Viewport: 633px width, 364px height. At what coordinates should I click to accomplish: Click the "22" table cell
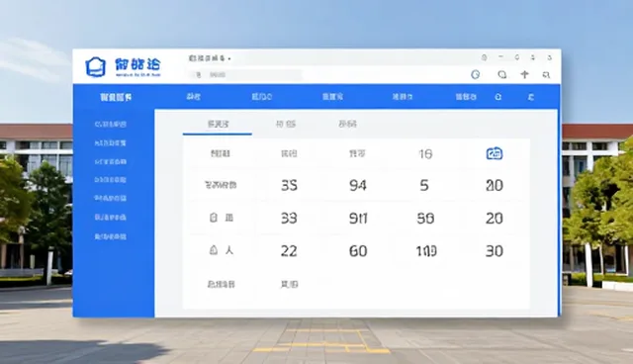click(x=289, y=251)
